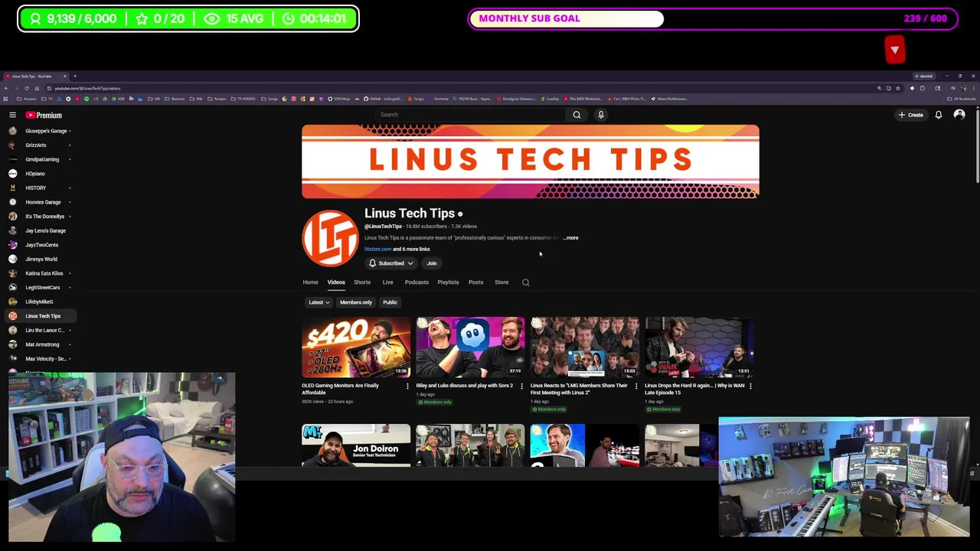The width and height of the screenshot is (980, 551).
Task: Open the account avatar menu
Action: (x=959, y=115)
